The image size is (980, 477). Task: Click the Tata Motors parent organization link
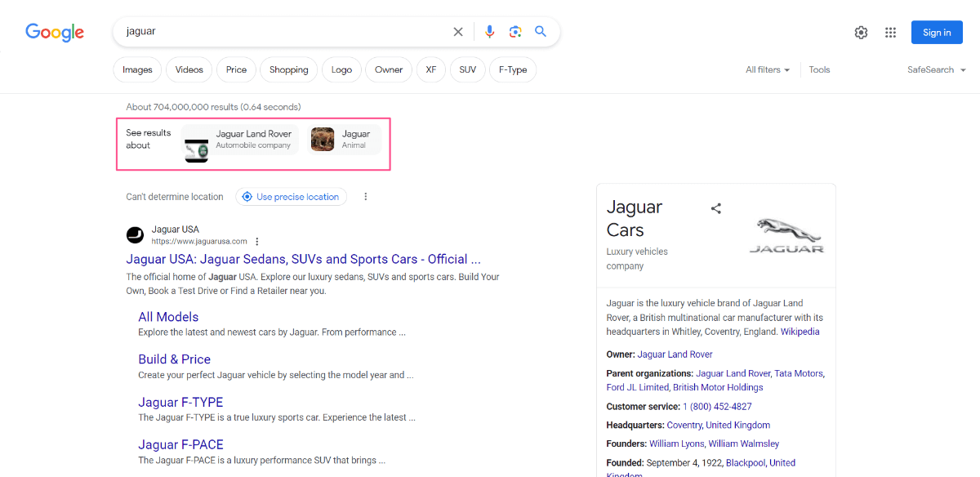799,373
